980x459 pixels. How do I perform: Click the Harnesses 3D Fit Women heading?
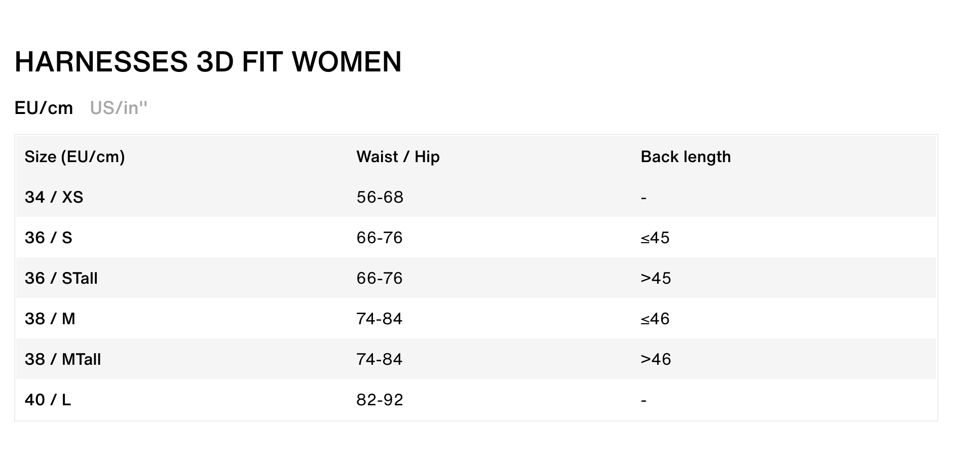click(x=208, y=62)
